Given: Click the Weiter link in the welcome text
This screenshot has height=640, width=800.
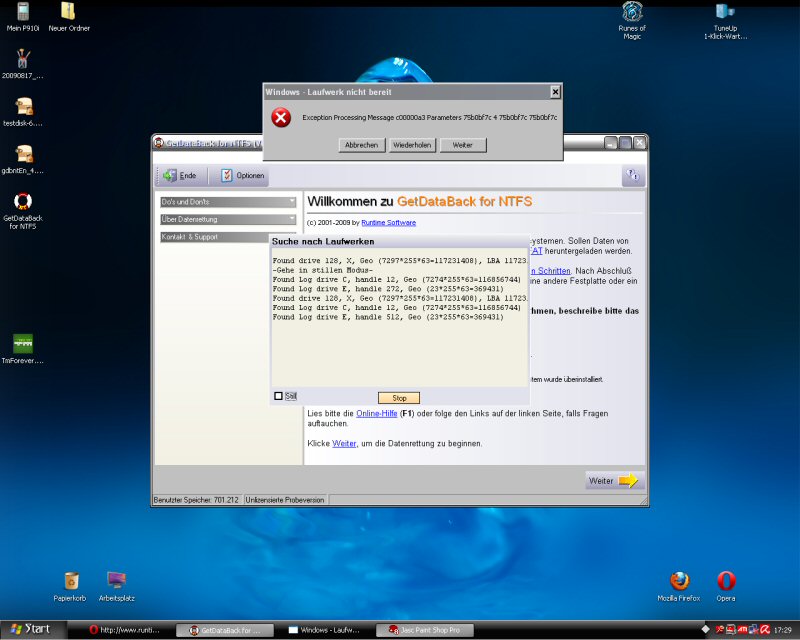Looking at the screenshot, I should [x=344, y=444].
